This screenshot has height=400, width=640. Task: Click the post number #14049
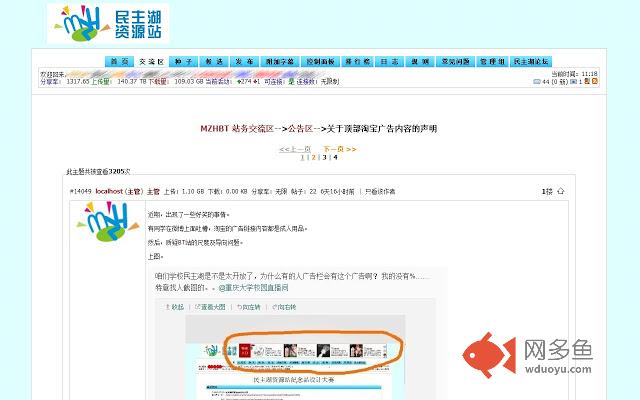pos(81,191)
